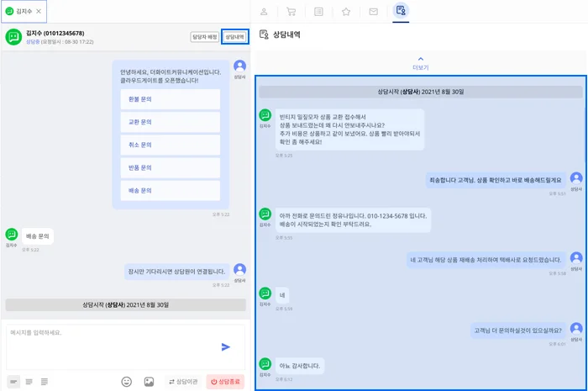Click the 죄송합니다 고객님 reply message
Image resolution: width=588 pixels, height=391 pixels.
(x=496, y=180)
